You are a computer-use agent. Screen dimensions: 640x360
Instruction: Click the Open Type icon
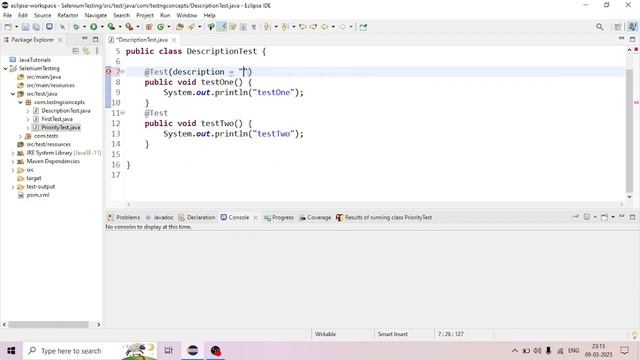pyautogui.click(x=180, y=27)
